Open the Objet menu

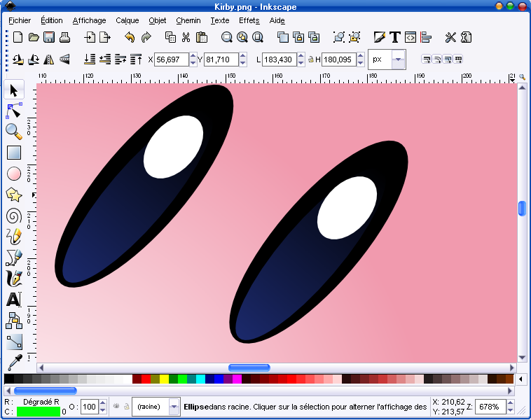[158, 20]
